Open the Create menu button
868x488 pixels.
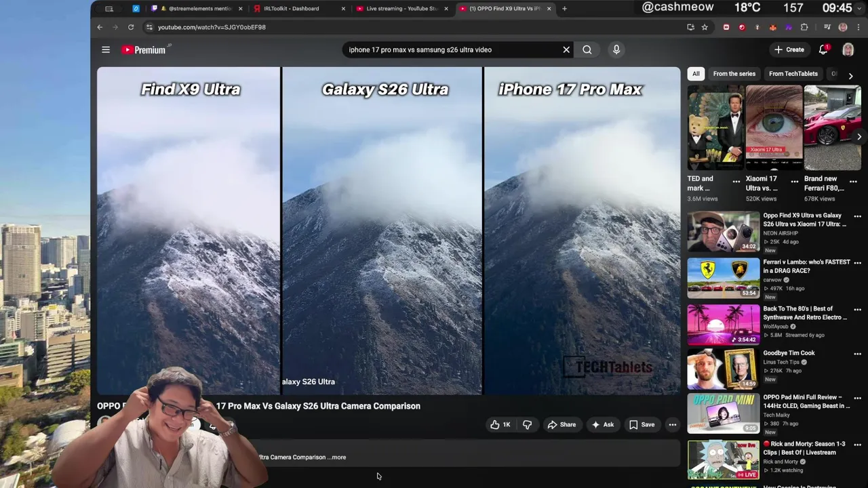[789, 49]
